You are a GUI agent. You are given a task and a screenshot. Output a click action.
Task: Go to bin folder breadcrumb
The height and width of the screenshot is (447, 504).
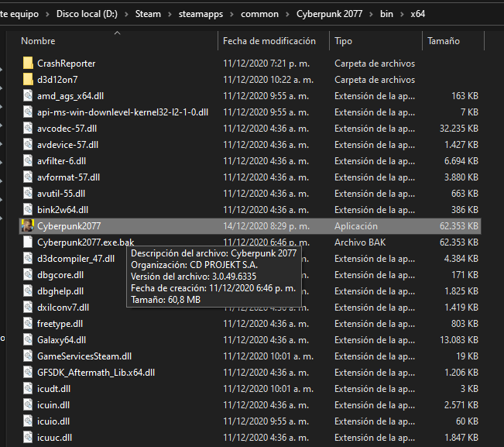[x=386, y=14]
